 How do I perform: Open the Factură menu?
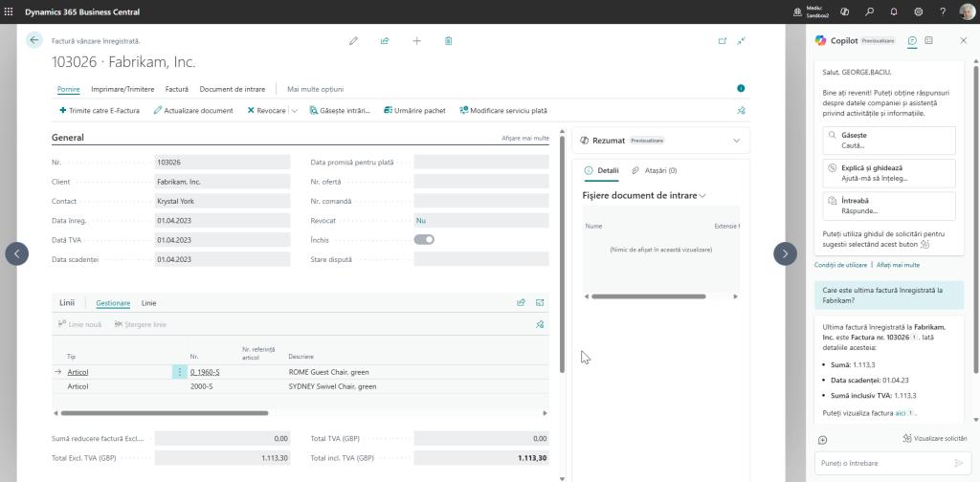point(177,89)
